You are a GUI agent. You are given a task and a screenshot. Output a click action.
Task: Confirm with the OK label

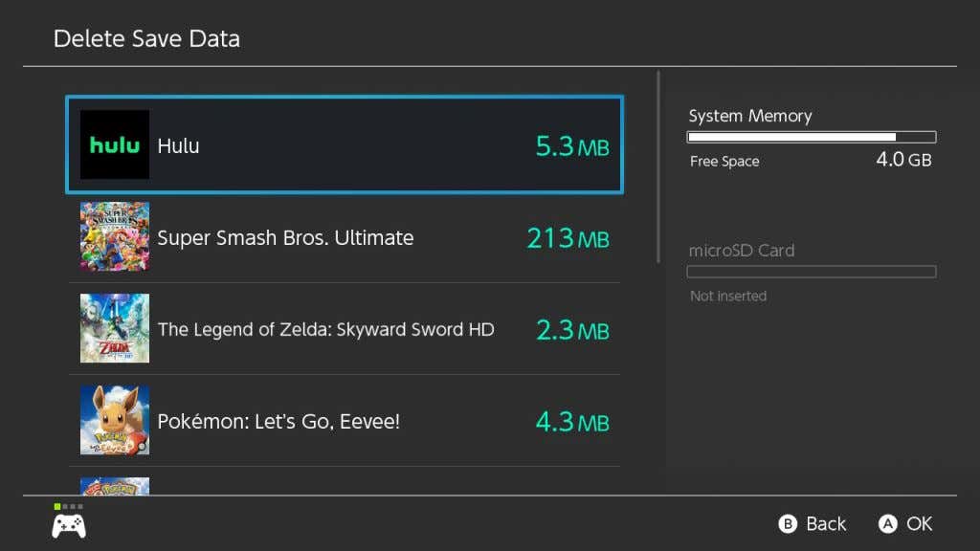[919, 523]
